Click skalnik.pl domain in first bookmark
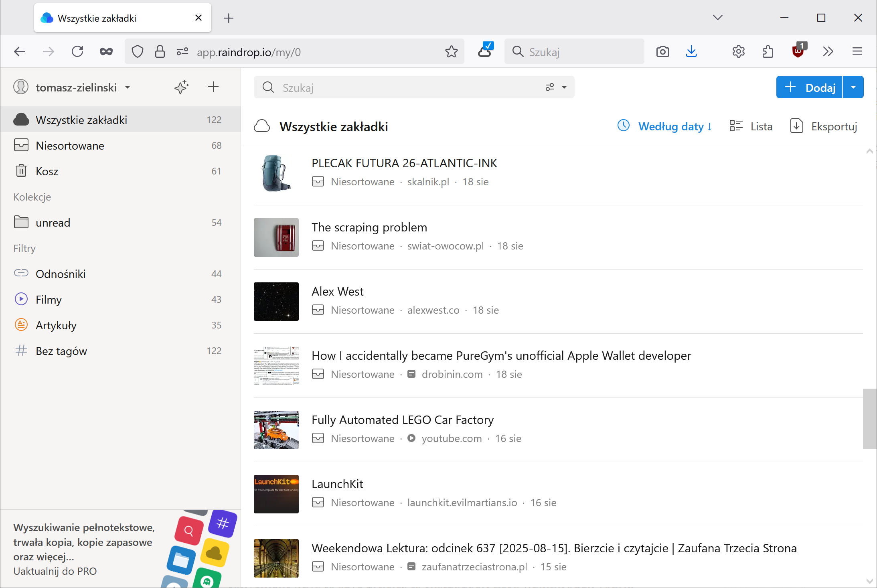877x588 pixels. point(428,182)
